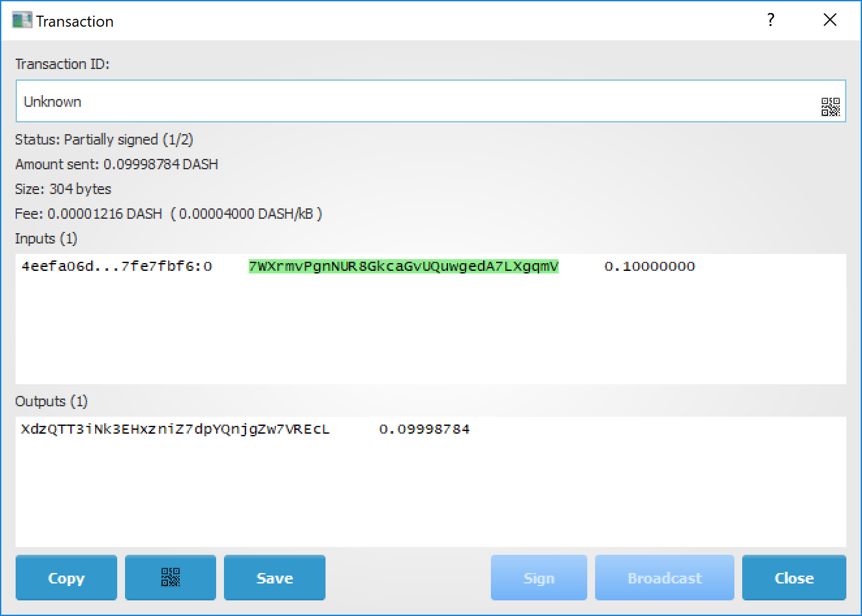Click the Size: 304 bytes label
Screen dimensions: 862x616
[63, 189]
